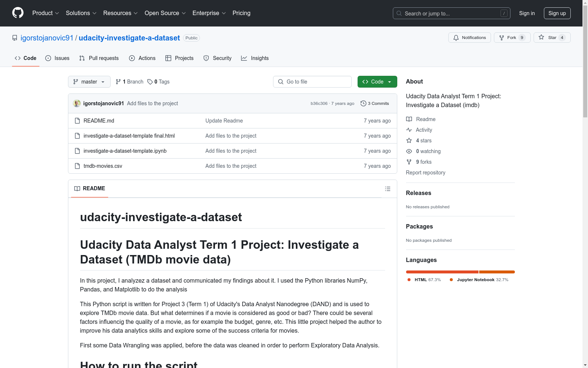Click the branch icon next to 1 Branch
The height and width of the screenshot is (368, 588).
[x=118, y=82]
